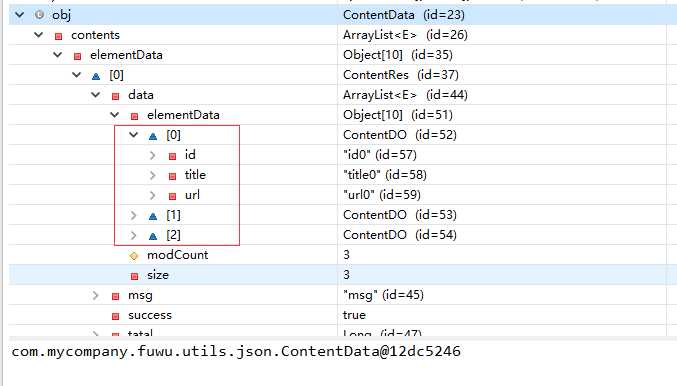Click the red field icon beside success

[x=115, y=316]
